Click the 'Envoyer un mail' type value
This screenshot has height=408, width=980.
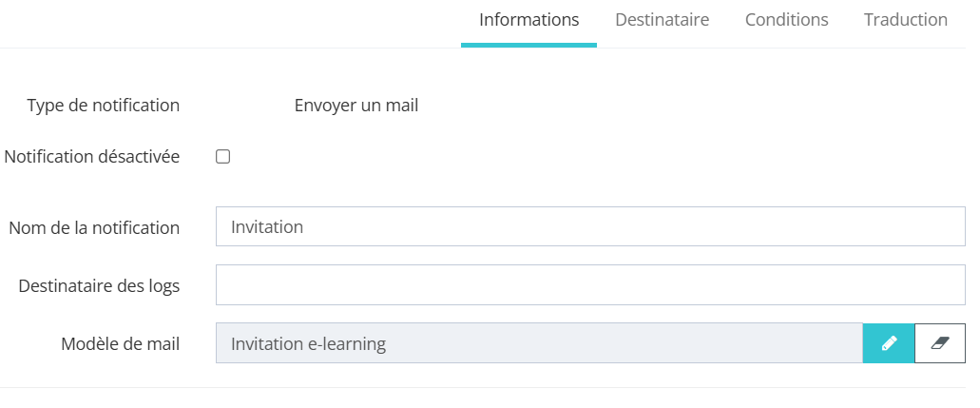click(x=356, y=106)
